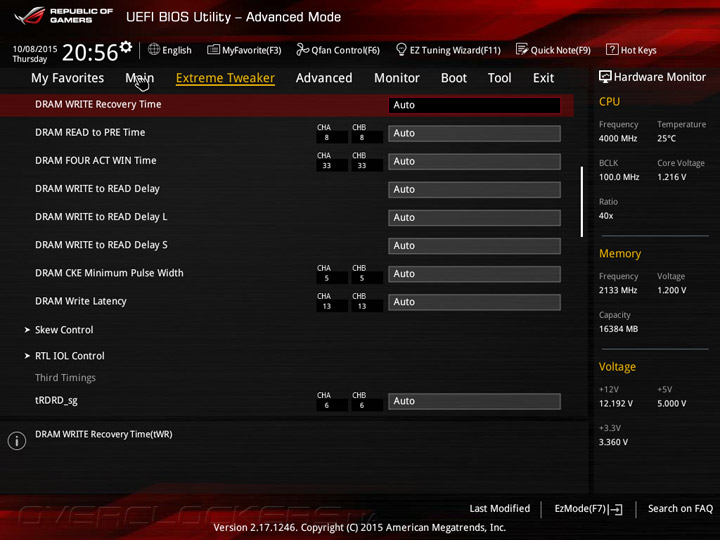Click the settings list scrollbar thumb
Image resolution: width=720 pixels, height=540 pixels.
pyautogui.click(x=582, y=202)
